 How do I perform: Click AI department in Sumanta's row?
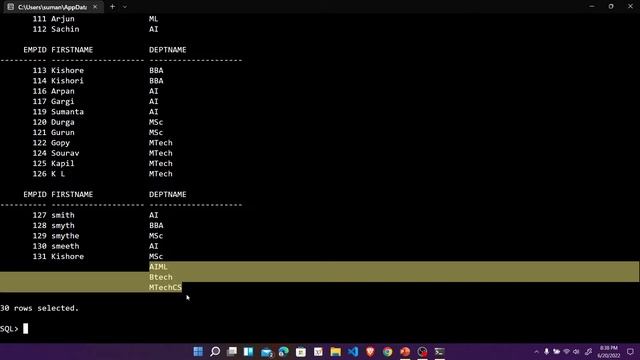pos(153,112)
